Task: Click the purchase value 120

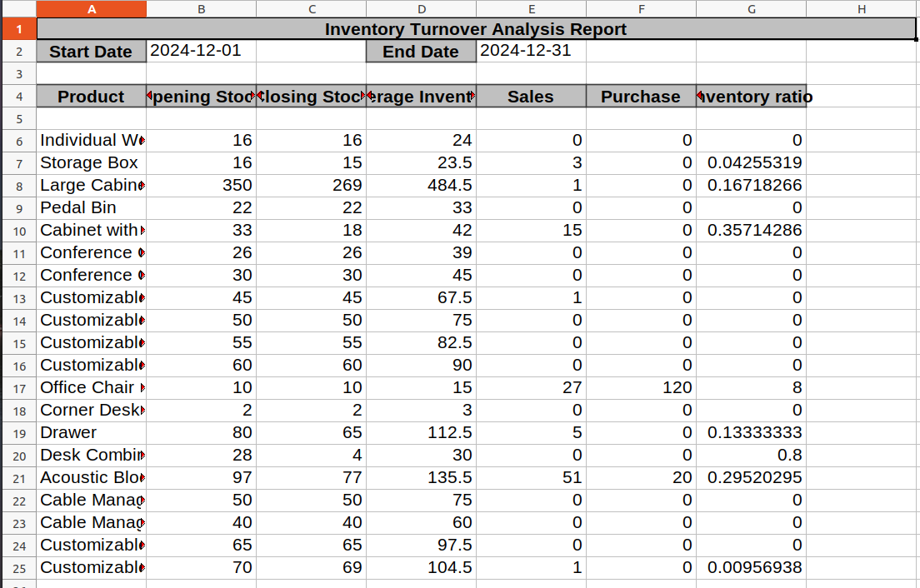Action: pyautogui.click(x=641, y=388)
